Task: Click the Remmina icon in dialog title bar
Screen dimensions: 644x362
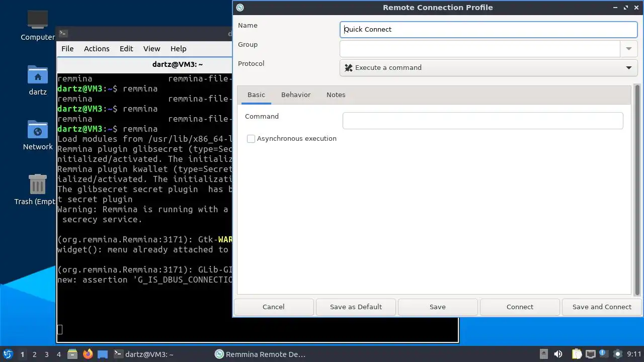Action: click(x=240, y=7)
